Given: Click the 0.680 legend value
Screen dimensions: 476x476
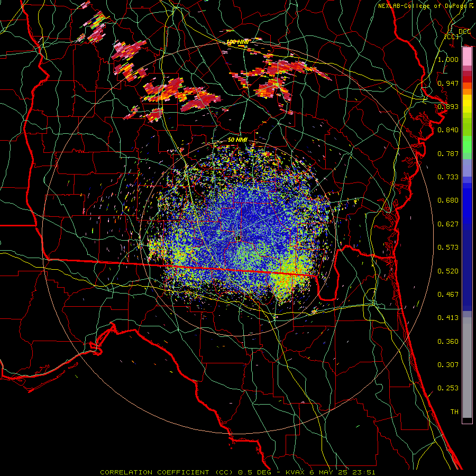Looking at the screenshot, I should click(x=448, y=200).
